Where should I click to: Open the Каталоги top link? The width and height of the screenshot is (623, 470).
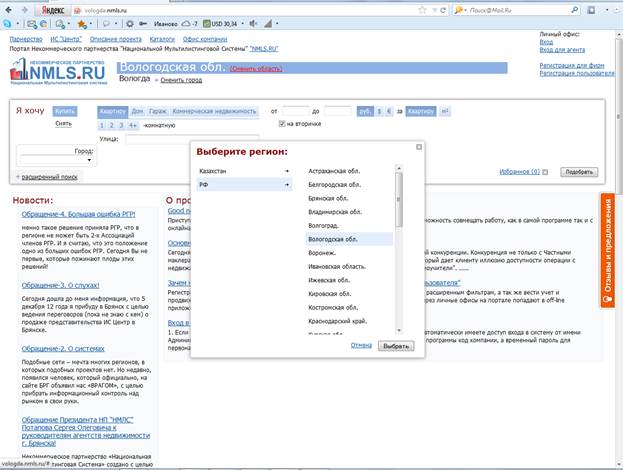click(x=162, y=39)
